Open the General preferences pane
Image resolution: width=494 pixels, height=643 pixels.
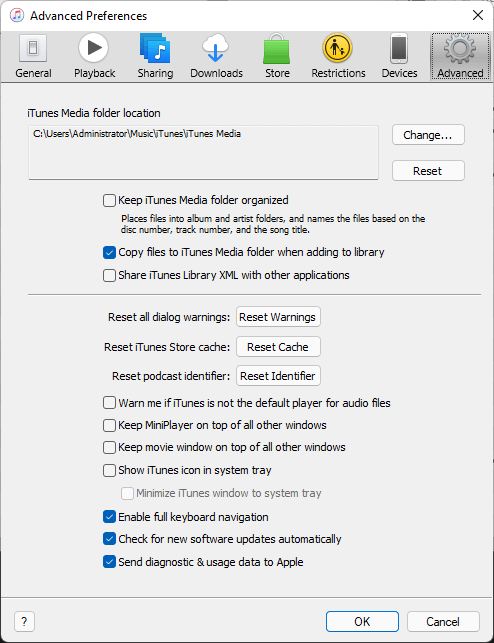pyautogui.click(x=34, y=57)
